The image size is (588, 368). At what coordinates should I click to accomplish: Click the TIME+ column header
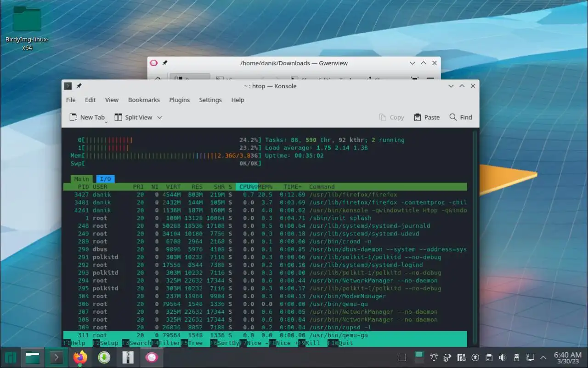coord(293,187)
